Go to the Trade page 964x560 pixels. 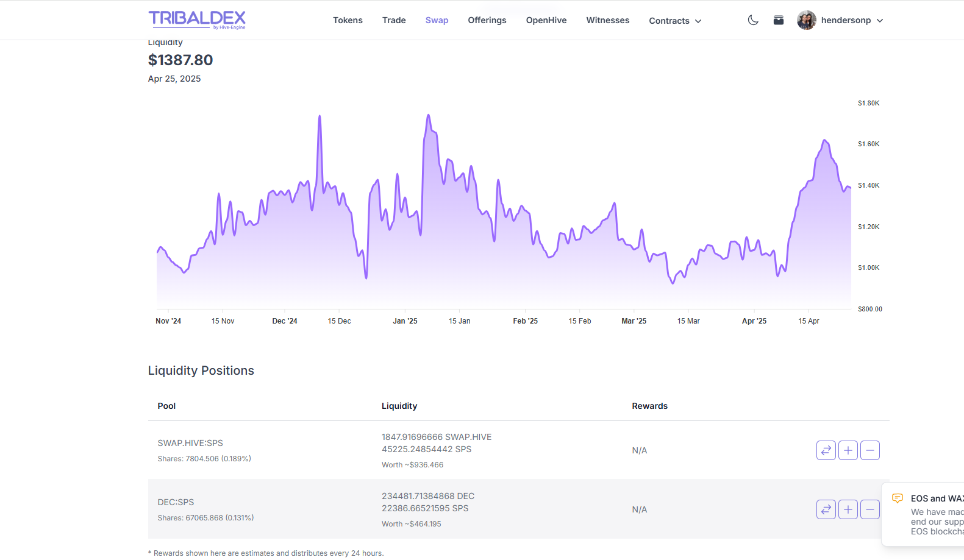pos(394,20)
